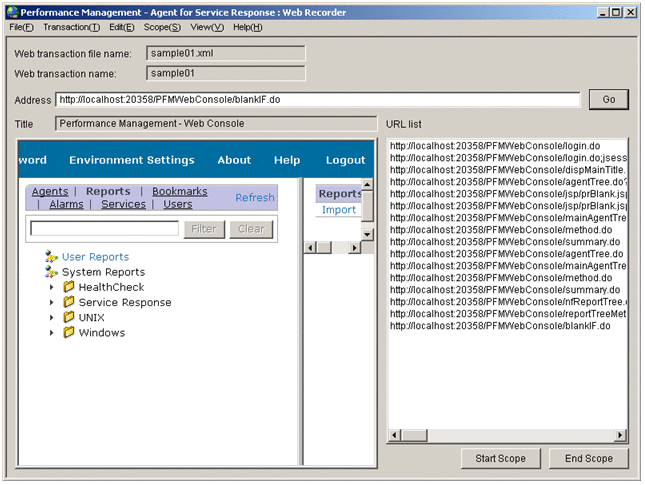The width and height of the screenshot is (645, 485).
Task: Open the Environment Settings link
Action: tap(131, 160)
